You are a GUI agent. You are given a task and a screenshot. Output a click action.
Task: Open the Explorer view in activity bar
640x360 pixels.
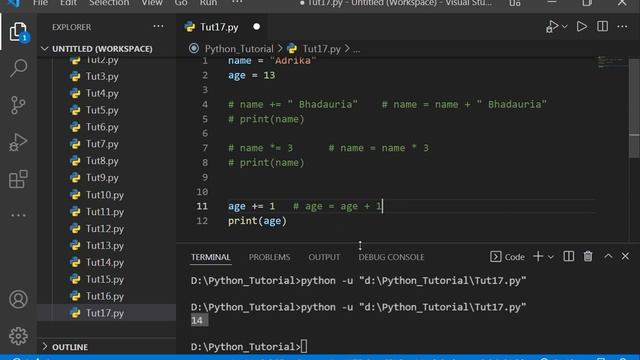[x=18, y=32]
